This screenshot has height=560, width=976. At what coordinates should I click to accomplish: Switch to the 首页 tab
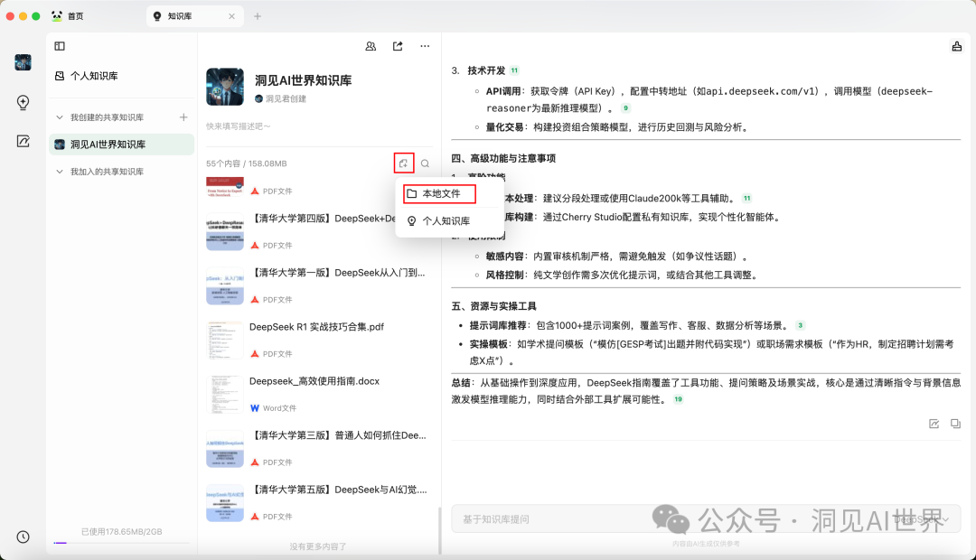point(75,16)
